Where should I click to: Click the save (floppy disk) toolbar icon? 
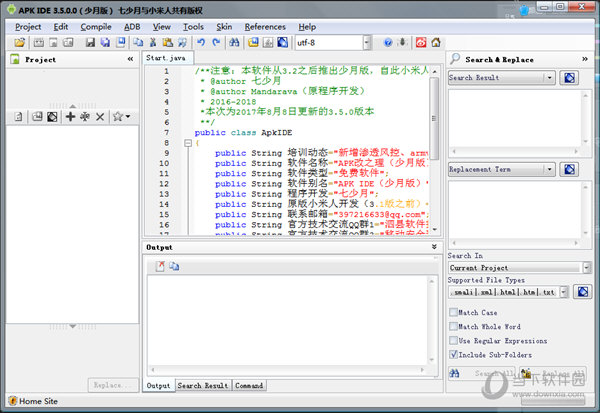coord(90,42)
